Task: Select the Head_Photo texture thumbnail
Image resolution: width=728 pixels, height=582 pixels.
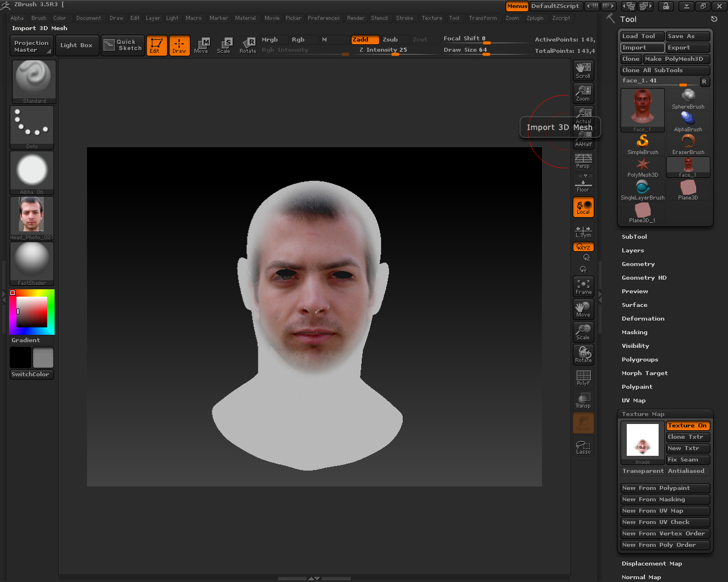Action: pos(32,215)
